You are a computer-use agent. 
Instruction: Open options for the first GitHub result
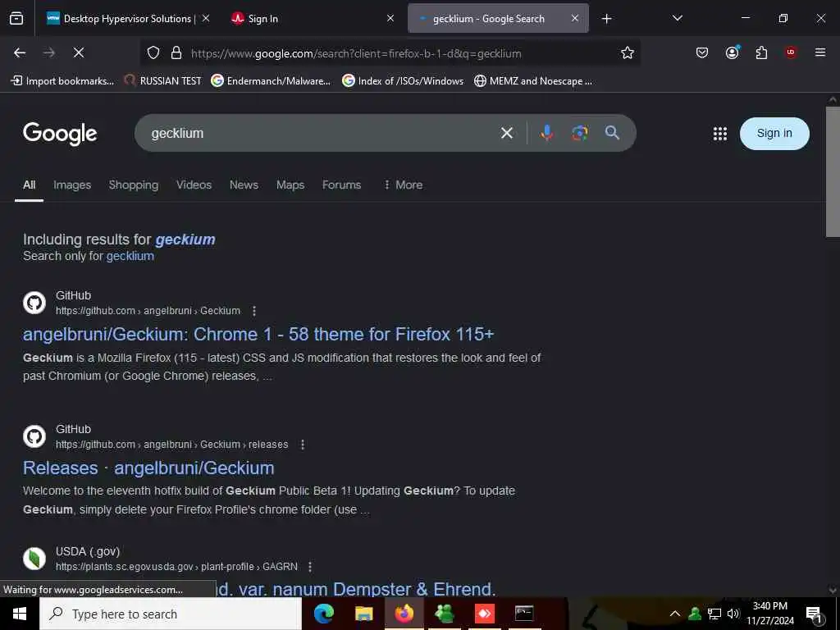point(254,311)
